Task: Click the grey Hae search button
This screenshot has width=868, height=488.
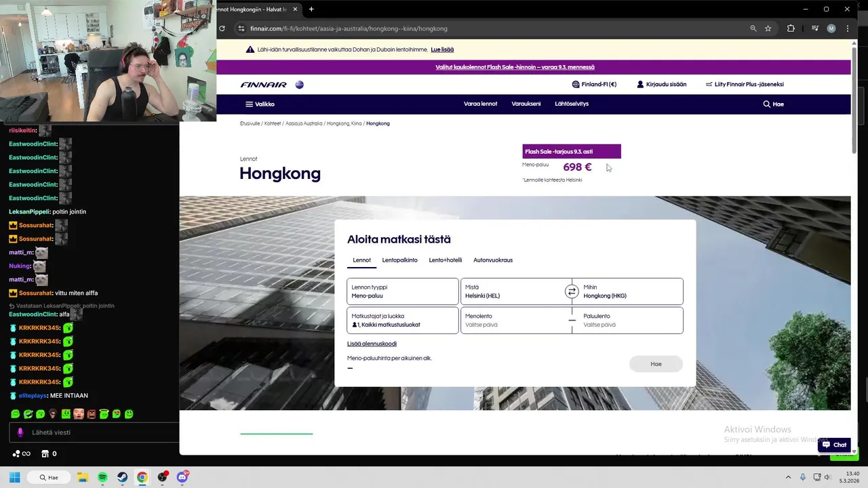Action: 656,364
